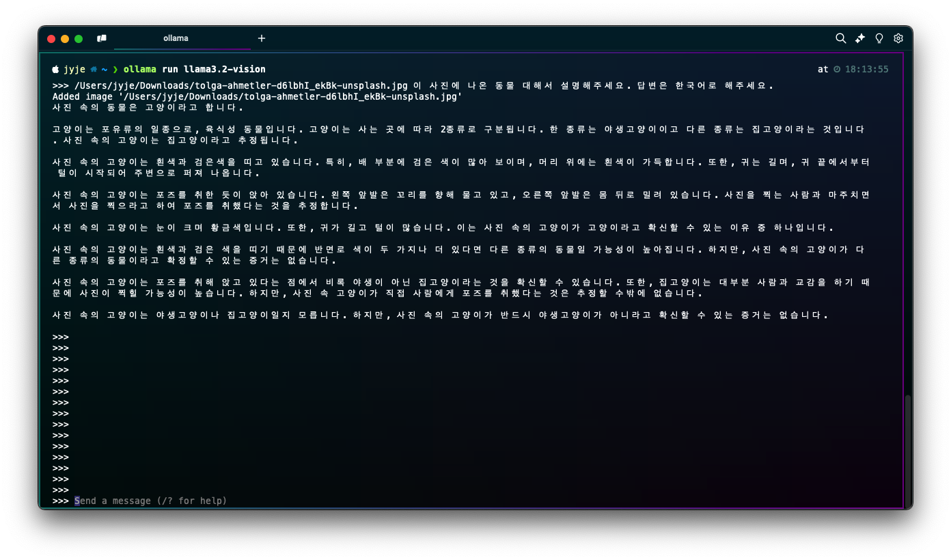Click the yellow minimize window button

[65, 38]
